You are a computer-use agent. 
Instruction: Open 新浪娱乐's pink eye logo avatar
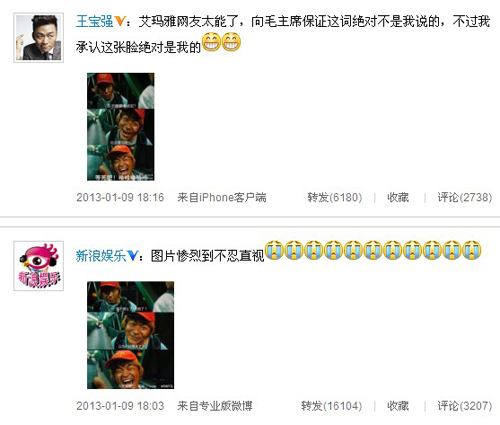[39, 266]
